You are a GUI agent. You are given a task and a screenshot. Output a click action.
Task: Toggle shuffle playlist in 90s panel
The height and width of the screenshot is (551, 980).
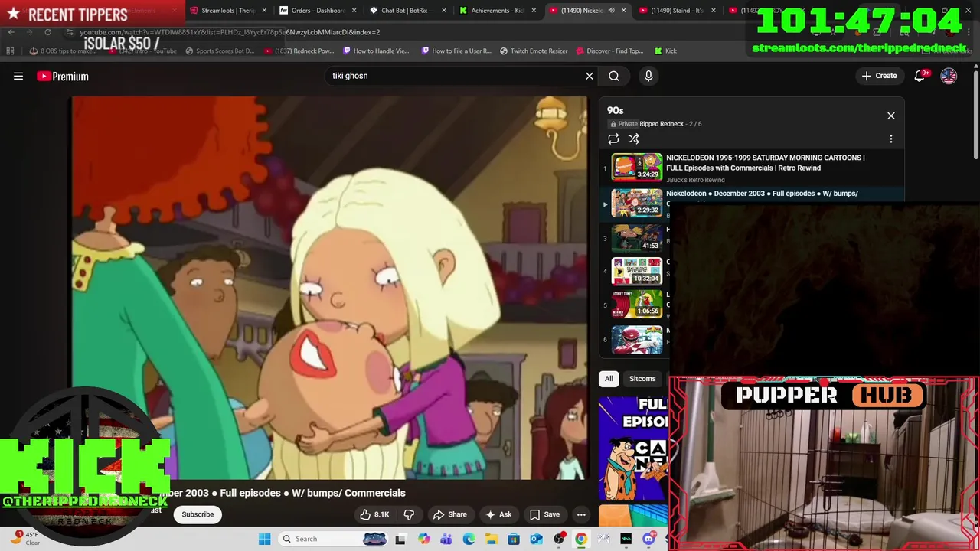[634, 139]
